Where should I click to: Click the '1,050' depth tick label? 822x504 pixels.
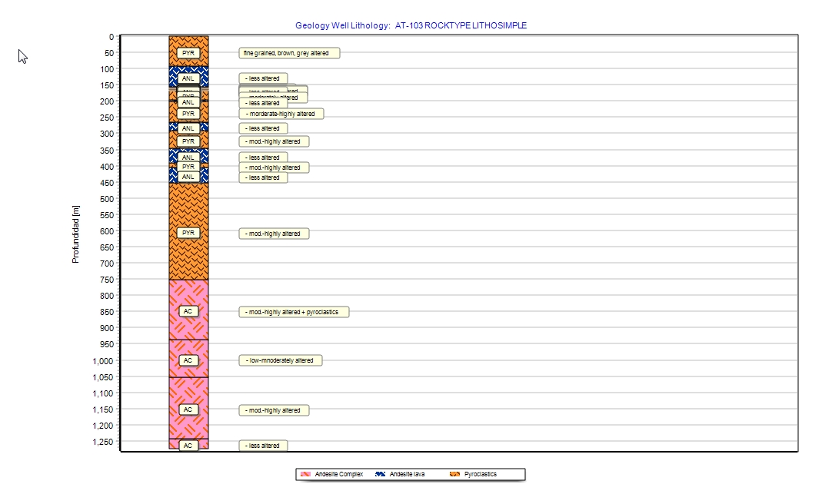(x=103, y=377)
